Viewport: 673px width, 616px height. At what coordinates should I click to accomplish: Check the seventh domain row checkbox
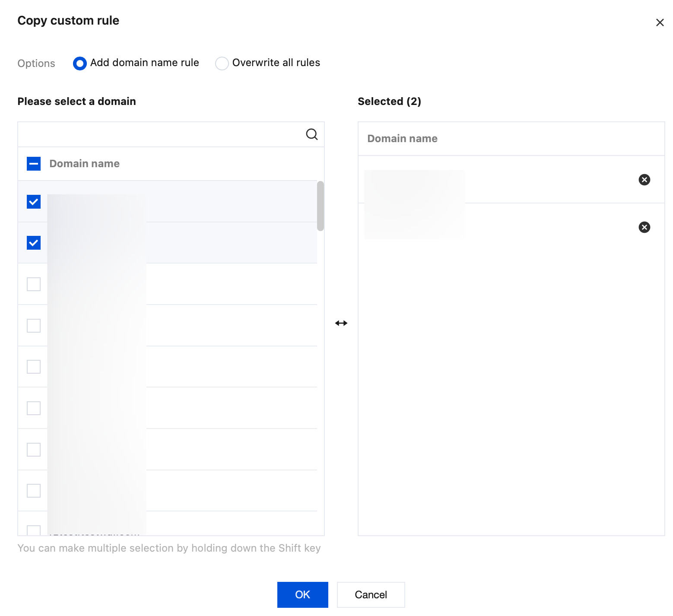coord(34,450)
